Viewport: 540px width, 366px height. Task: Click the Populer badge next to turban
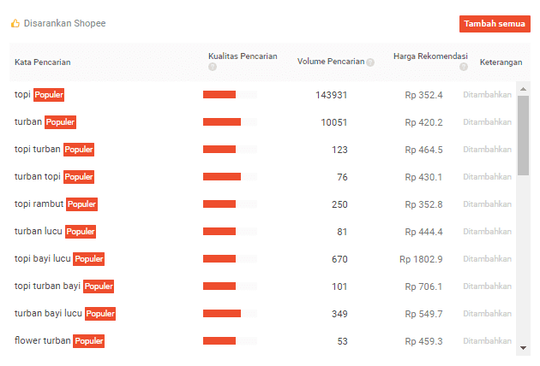click(x=60, y=122)
